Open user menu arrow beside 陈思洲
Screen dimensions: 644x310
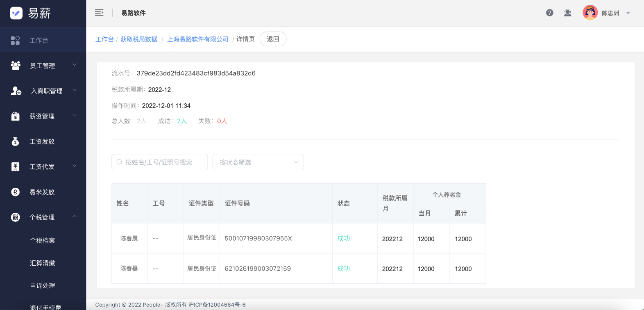[628, 13]
